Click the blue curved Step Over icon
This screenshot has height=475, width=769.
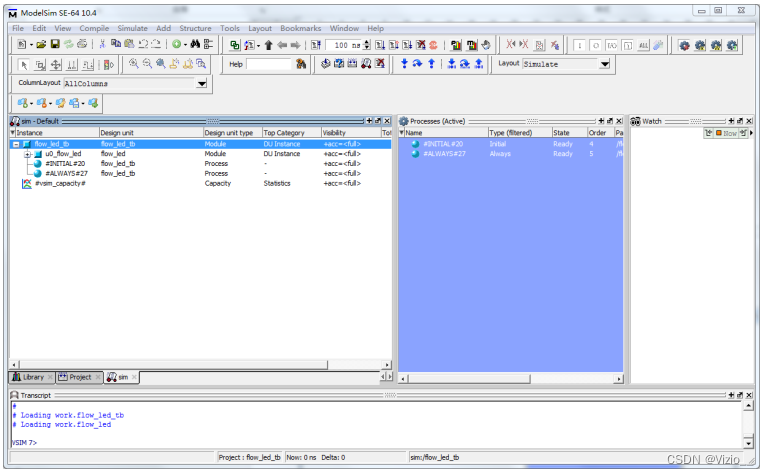click(417, 64)
